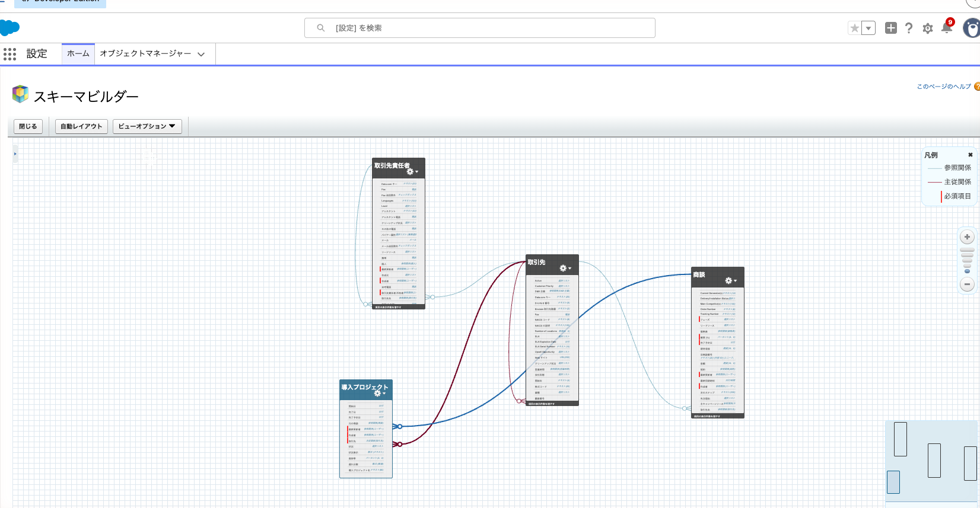Click the 閉じる button
980x508 pixels.
tap(28, 126)
